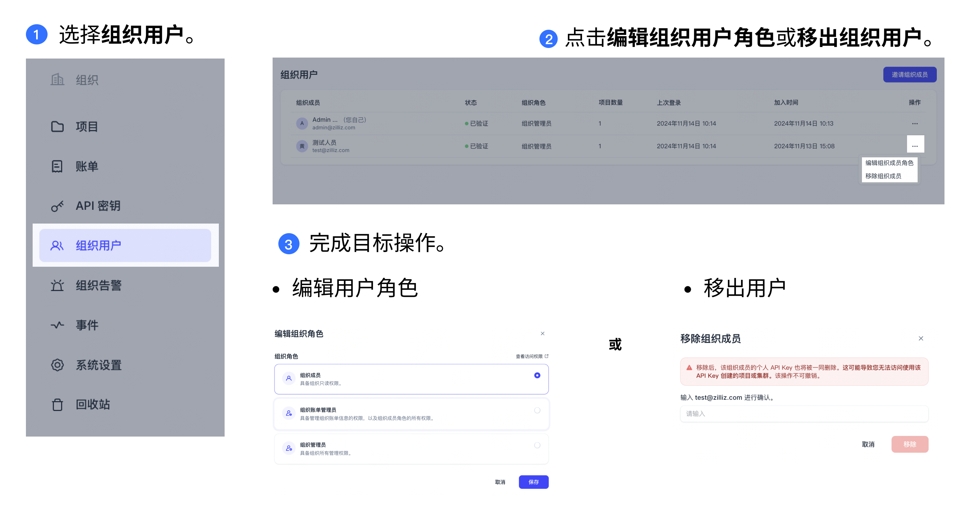Screen dimensions: 980x521
Task: Open the 回收站 trash section
Action: point(57,404)
